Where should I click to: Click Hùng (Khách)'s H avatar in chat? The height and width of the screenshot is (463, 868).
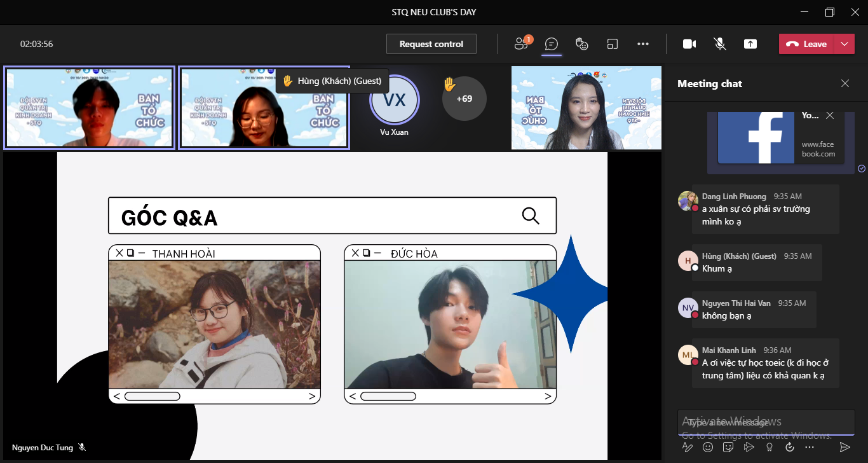click(688, 260)
